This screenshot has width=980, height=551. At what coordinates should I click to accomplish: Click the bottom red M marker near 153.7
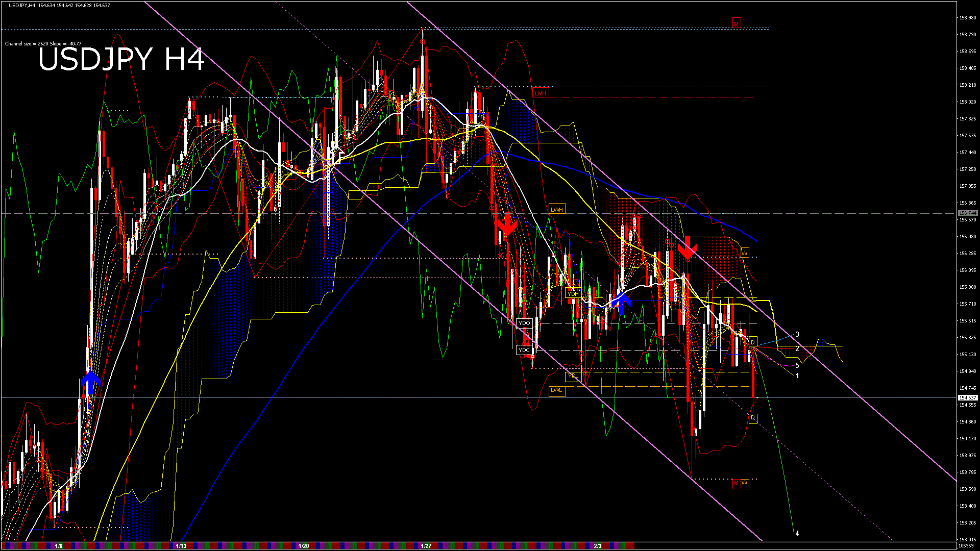point(737,483)
